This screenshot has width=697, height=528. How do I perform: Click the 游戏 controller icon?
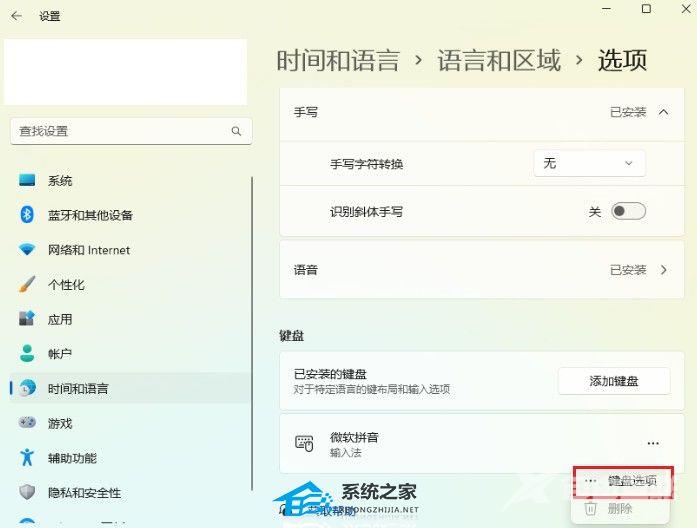[x=27, y=422]
